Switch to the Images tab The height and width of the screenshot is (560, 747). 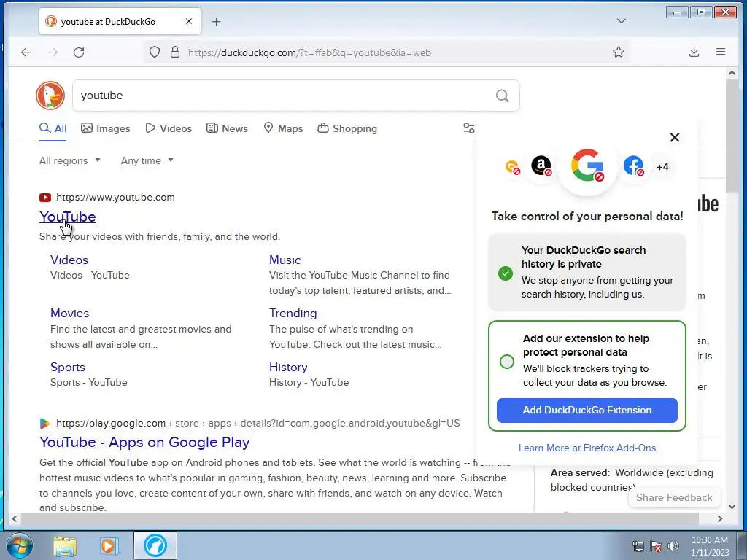pos(105,128)
